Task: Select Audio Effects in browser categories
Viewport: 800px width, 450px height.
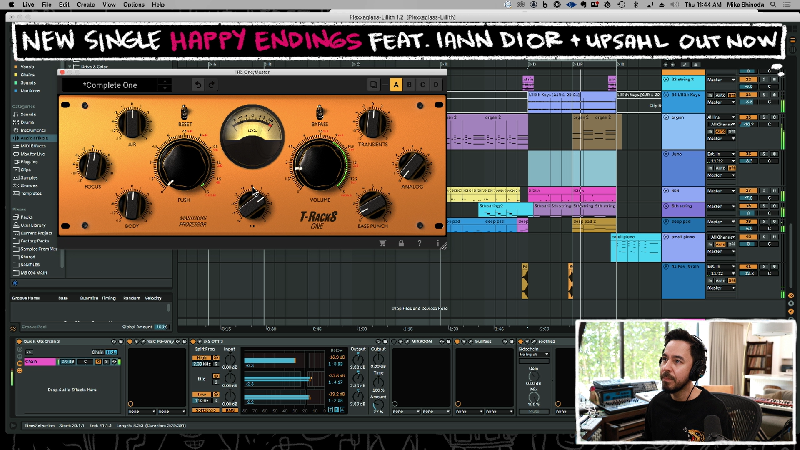Action: pyautogui.click(x=33, y=136)
